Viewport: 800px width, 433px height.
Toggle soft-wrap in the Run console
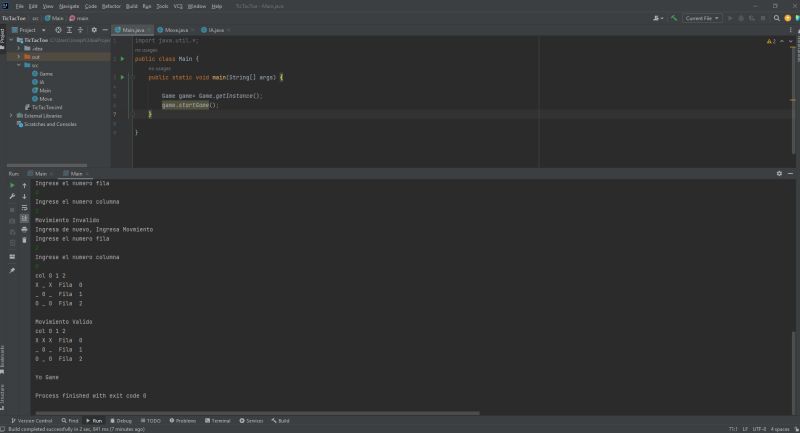(x=24, y=207)
